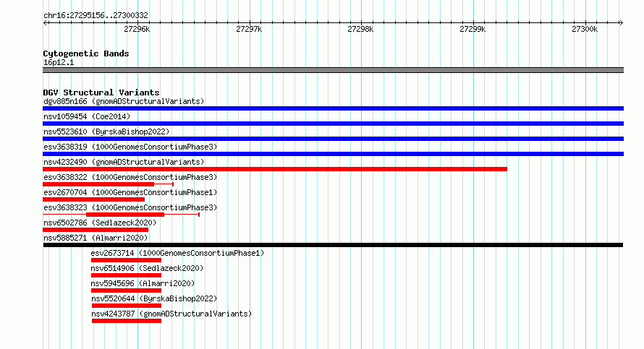Click the 27296k ruler position
Viewport: 644px width, 349px height.
click(x=137, y=29)
